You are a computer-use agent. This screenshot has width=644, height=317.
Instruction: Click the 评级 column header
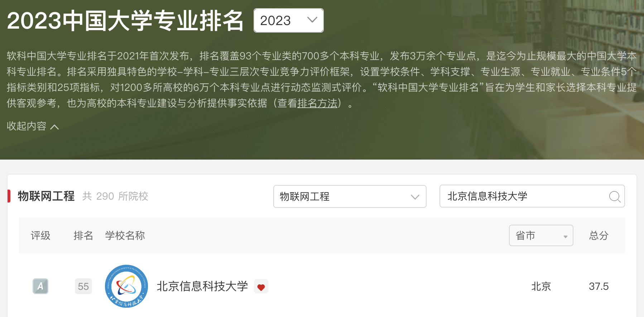click(40, 235)
